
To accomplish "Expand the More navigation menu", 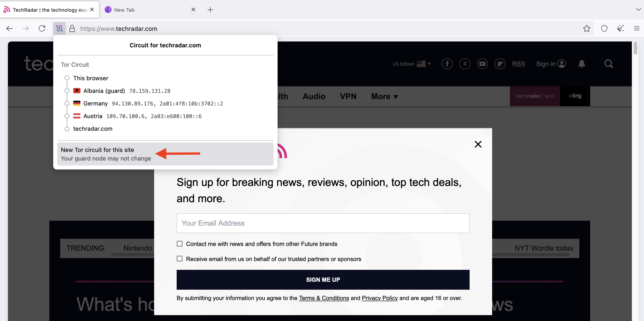I will tap(384, 96).
